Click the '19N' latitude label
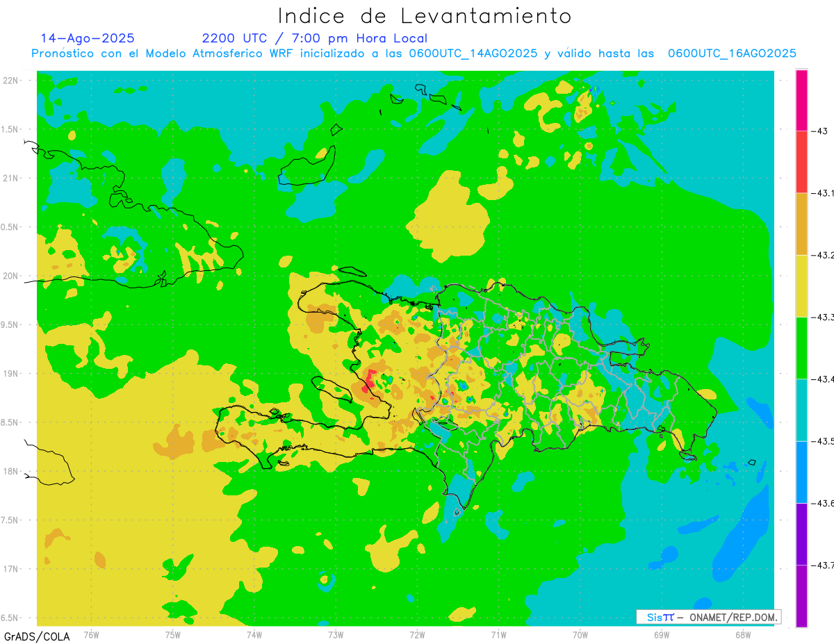This screenshot has width=834, height=644. tap(12, 373)
